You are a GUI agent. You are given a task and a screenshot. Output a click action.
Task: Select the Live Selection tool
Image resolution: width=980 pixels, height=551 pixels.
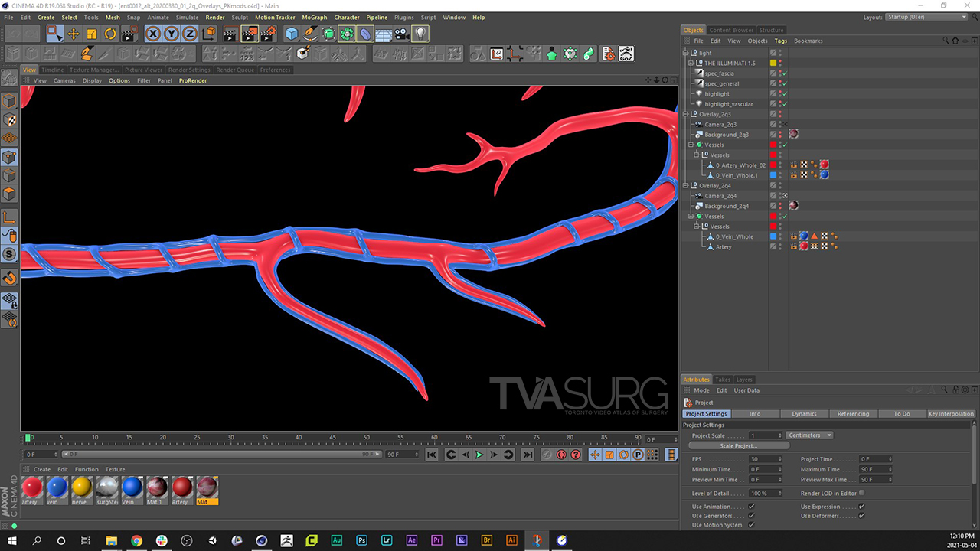[54, 34]
